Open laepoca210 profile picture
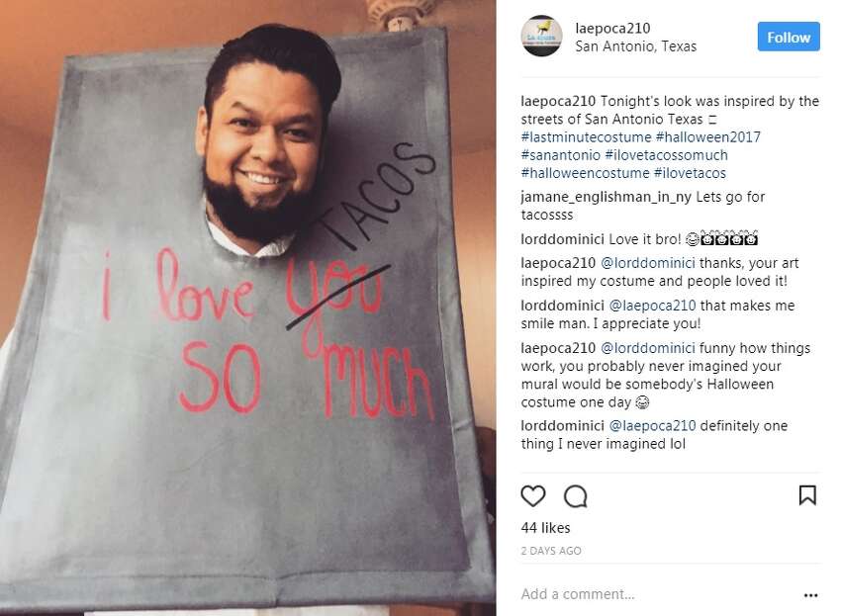The width and height of the screenshot is (841, 616). [x=542, y=36]
